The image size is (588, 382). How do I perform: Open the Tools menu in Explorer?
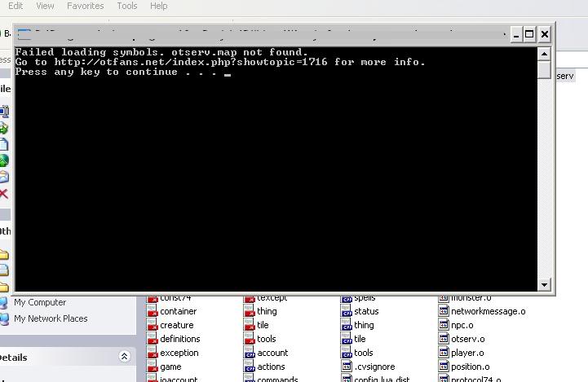pyautogui.click(x=126, y=6)
